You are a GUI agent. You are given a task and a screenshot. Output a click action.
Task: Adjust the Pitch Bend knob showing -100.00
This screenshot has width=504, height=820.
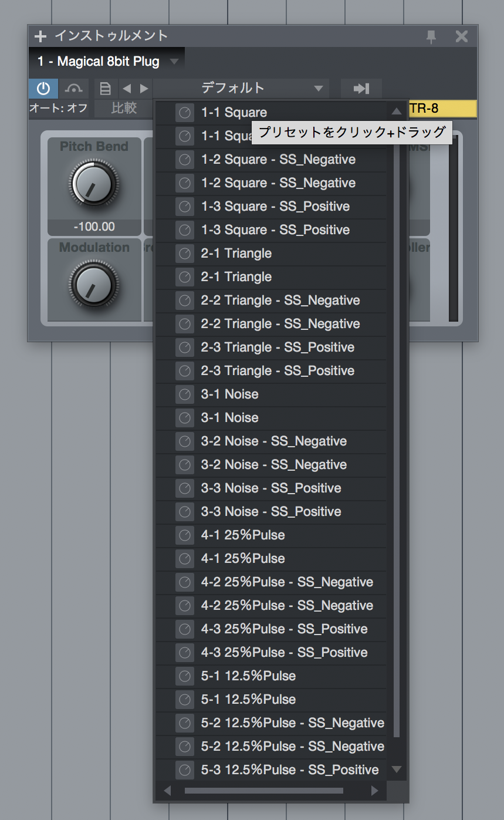(x=94, y=183)
